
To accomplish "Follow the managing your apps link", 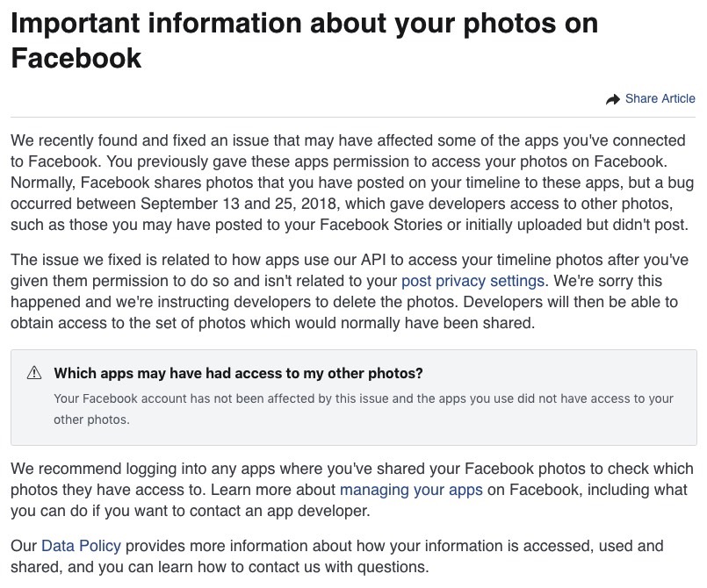I will point(411,490).
